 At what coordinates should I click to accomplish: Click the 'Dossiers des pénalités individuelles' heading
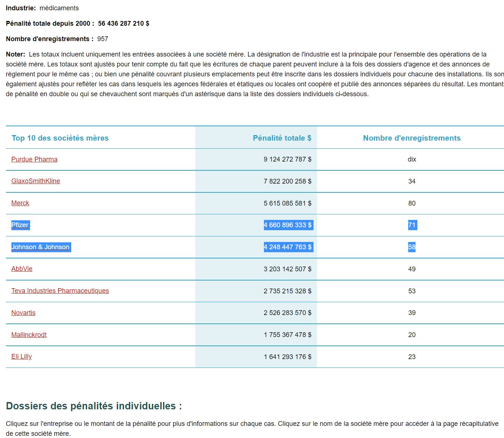click(94, 406)
